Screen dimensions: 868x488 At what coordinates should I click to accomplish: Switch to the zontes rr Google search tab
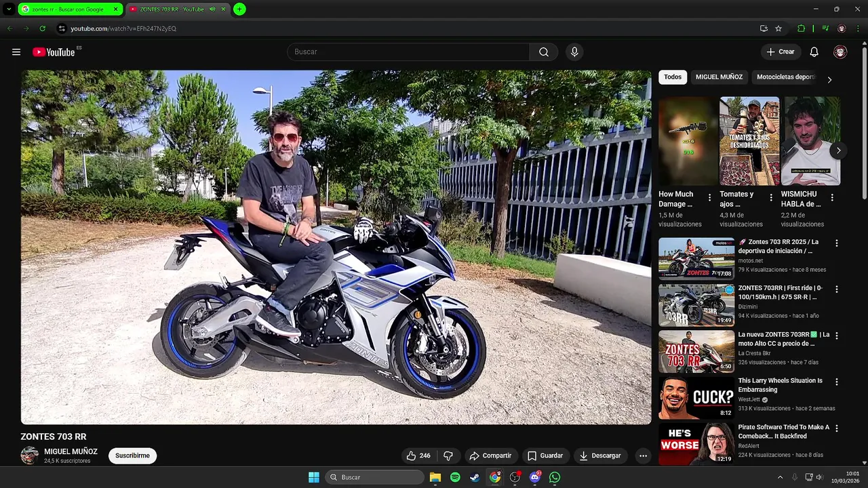click(x=70, y=9)
